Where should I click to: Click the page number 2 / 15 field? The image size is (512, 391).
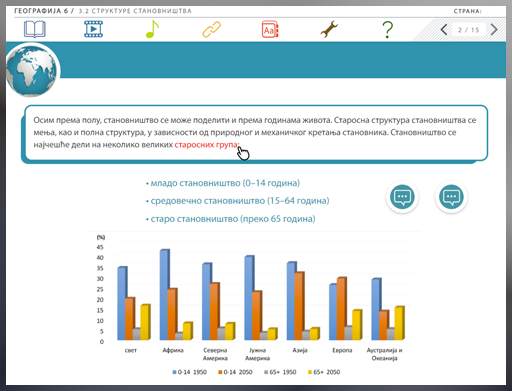point(469,30)
